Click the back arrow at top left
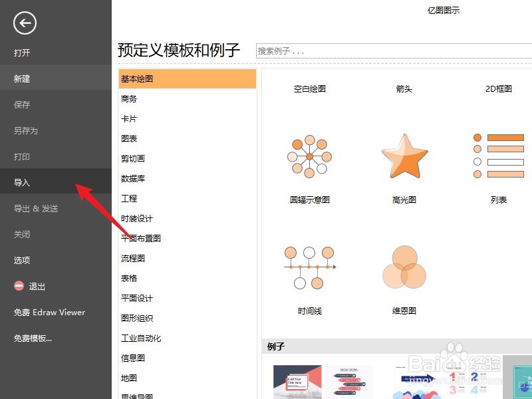532x399 pixels. (24, 23)
